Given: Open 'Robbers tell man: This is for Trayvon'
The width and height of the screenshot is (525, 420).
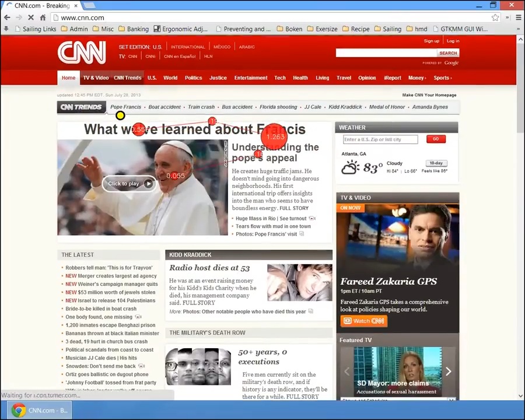Looking at the screenshot, I should click(109, 268).
